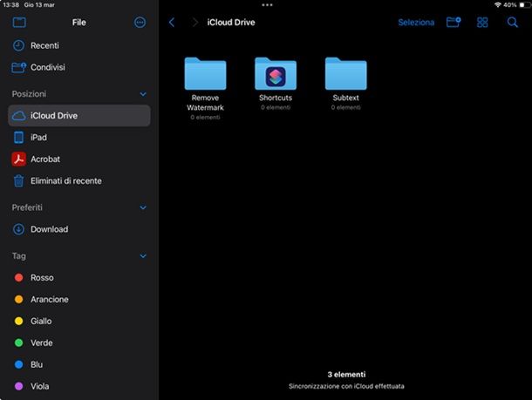This screenshot has width=532, height=400.
Task: Filter by Rosso red tag dot
Action: click(x=18, y=278)
